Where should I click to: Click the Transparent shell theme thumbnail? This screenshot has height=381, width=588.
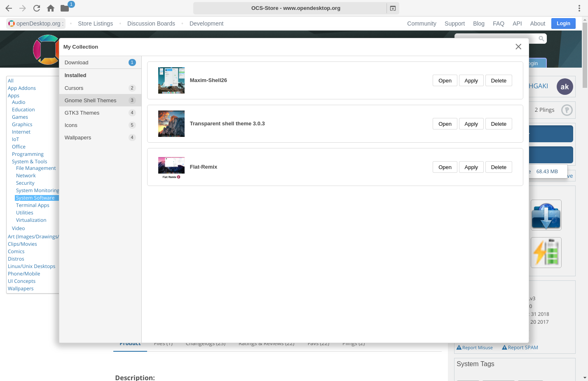171,124
